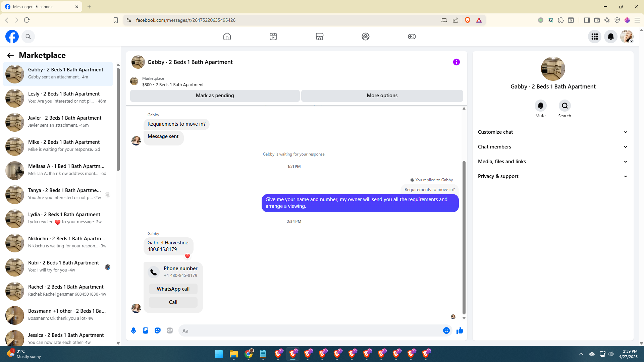
Task: Expand the Chat members section
Action: [x=553, y=147]
